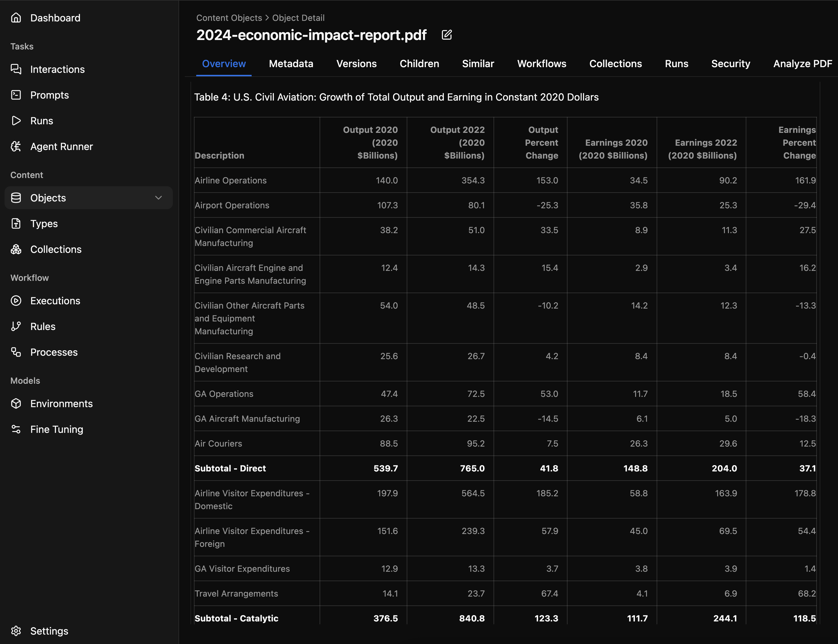Select the Settings gear icon
This screenshot has height=644, width=838.
(16, 631)
